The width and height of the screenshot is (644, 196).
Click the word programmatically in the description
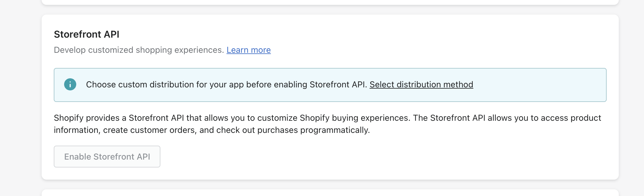[x=335, y=130]
